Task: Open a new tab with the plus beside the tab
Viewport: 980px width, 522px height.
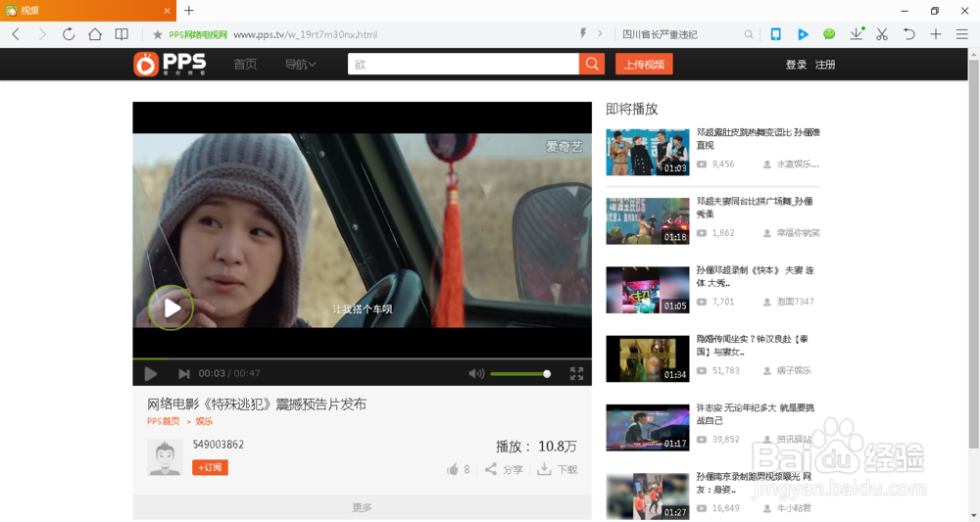Action: click(x=189, y=11)
